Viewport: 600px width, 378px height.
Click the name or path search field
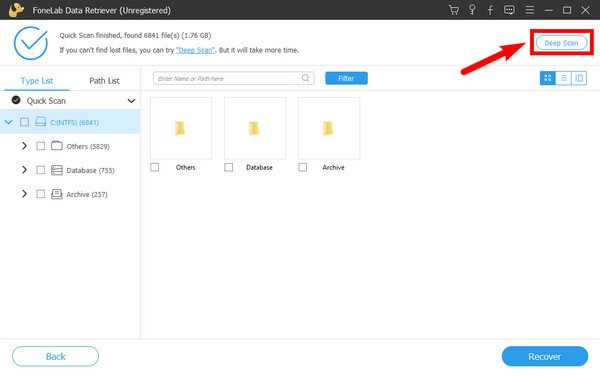click(233, 78)
